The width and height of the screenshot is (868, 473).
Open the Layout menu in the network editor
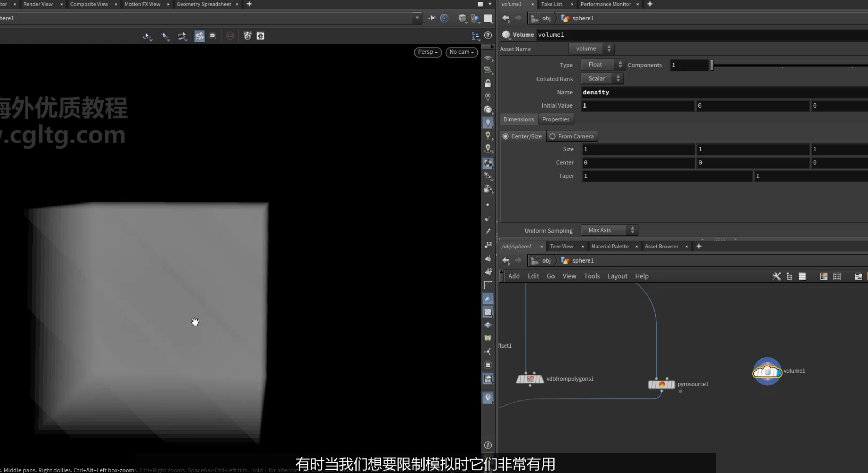pyautogui.click(x=617, y=276)
